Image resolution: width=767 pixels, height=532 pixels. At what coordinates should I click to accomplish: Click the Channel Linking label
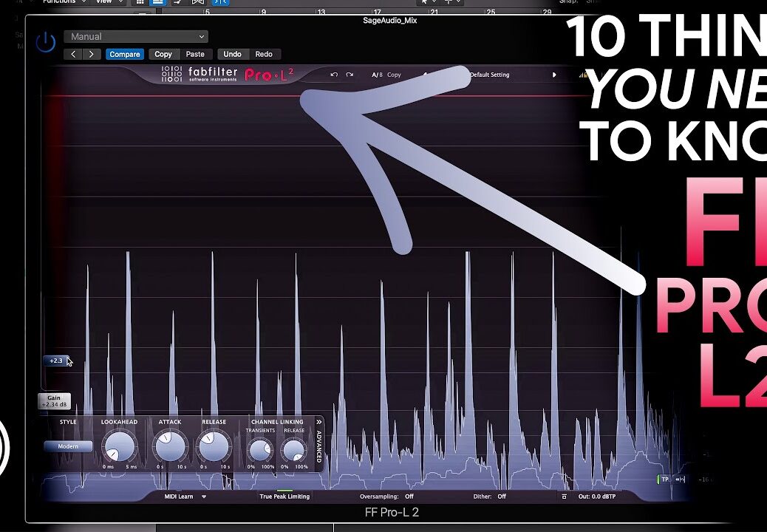pyautogui.click(x=277, y=421)
